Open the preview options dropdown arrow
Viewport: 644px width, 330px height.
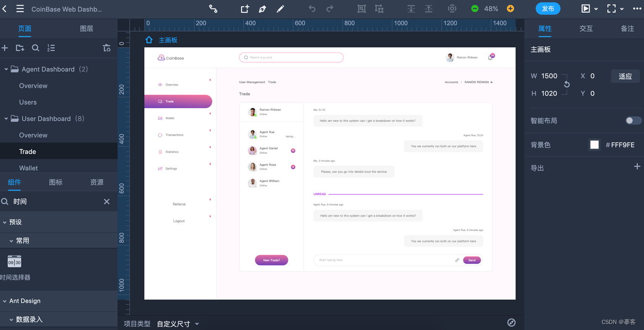pyautogui.click(x=596, y=9)
